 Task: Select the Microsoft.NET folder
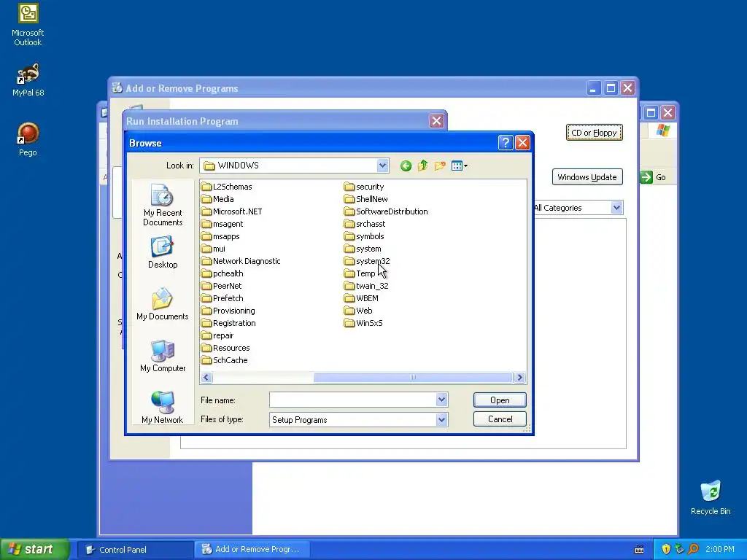pos(231,211)
